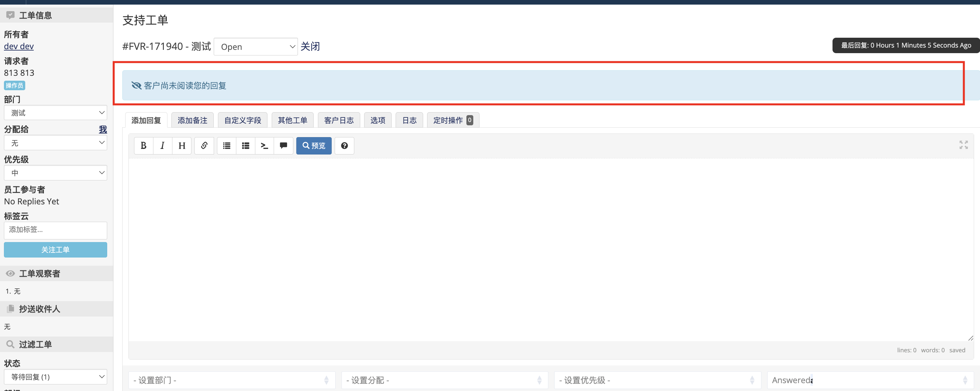Expand editor to fullscreen mode
Viewport: 980px width, 391px height.
963,145
